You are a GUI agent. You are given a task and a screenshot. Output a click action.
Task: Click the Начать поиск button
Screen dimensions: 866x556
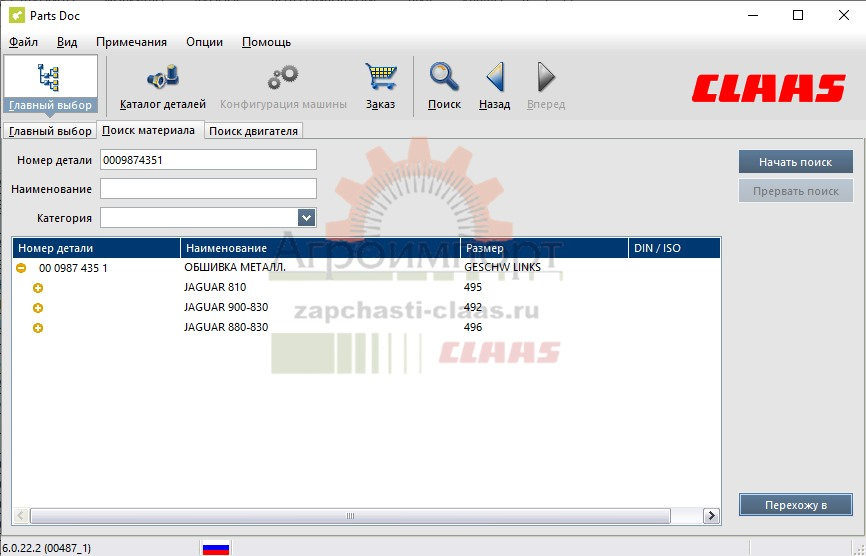click(795, 162)
